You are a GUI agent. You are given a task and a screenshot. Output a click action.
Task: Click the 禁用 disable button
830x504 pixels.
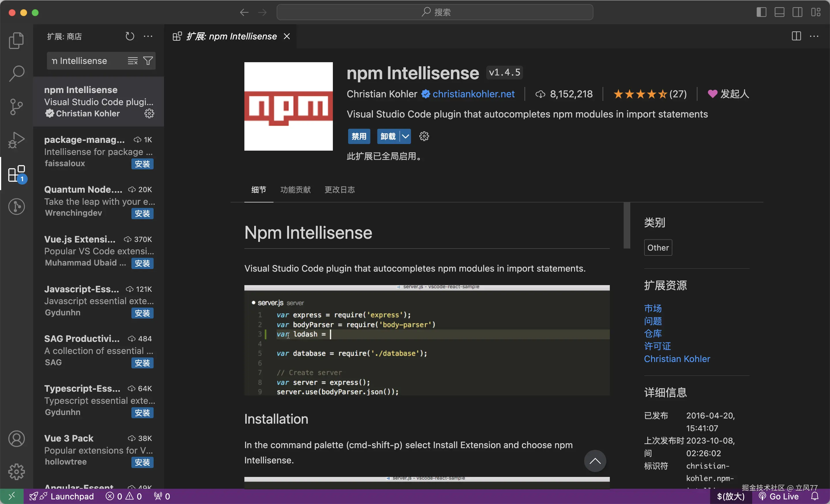click(x=359, y=136)
